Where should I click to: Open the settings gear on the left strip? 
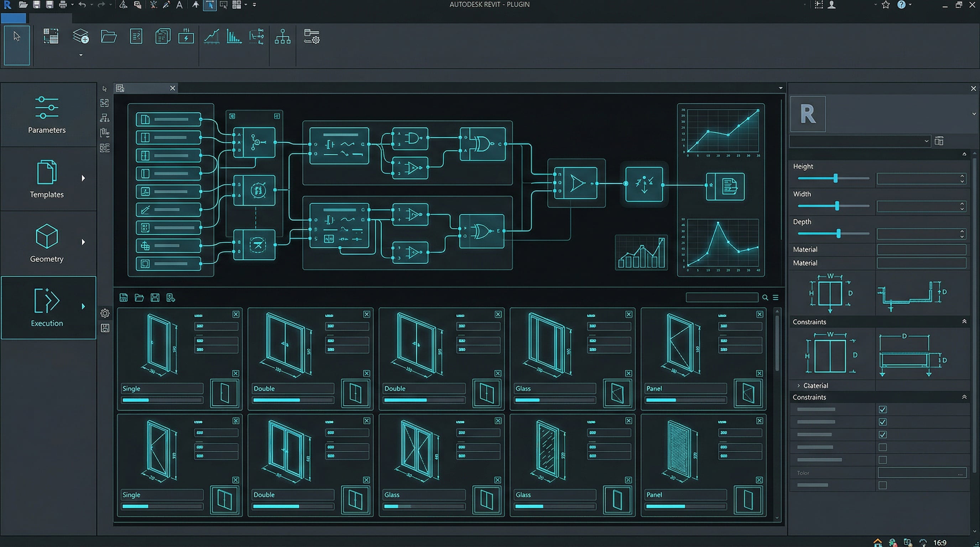click(x=105, y=313)
